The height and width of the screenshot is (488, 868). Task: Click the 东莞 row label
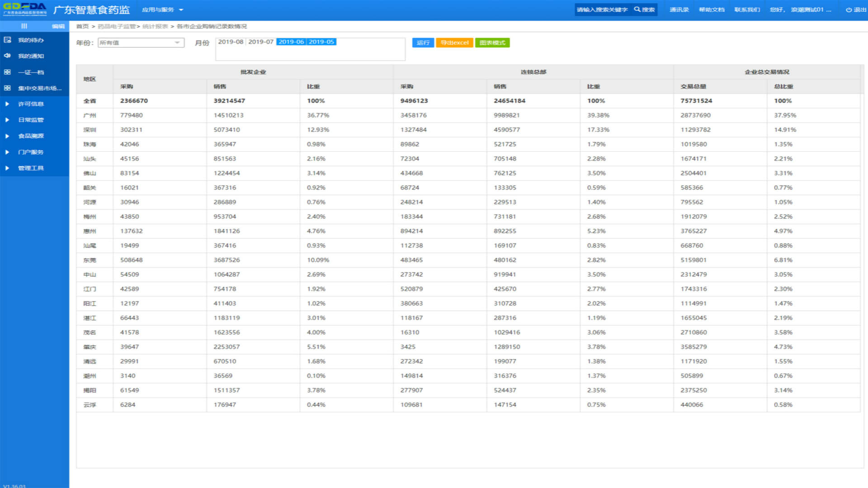pos(90,260)
